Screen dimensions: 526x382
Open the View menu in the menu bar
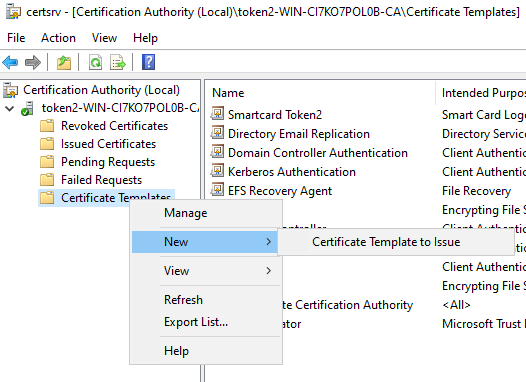(x=105, y=38)
